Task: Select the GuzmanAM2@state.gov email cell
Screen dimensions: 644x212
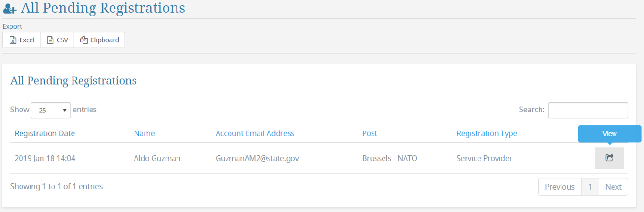Action: 257,158
